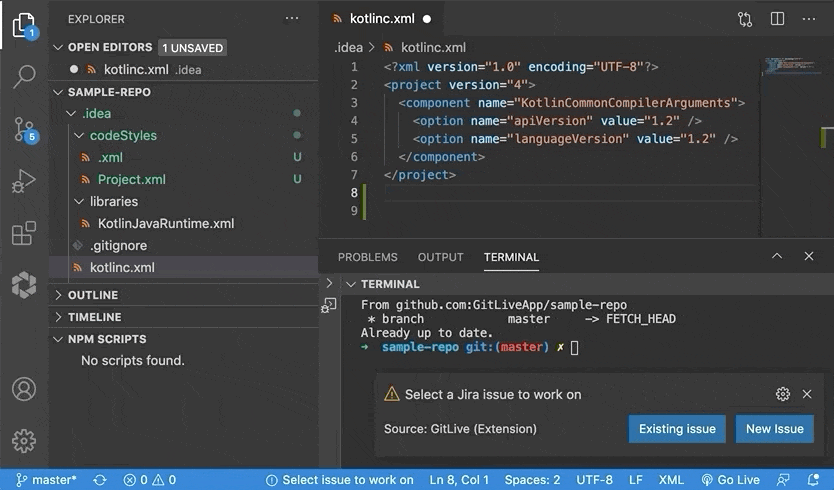This screenshot has width=834, height=490.
Task: Close the bottom panel
Action: pos(809,256)
